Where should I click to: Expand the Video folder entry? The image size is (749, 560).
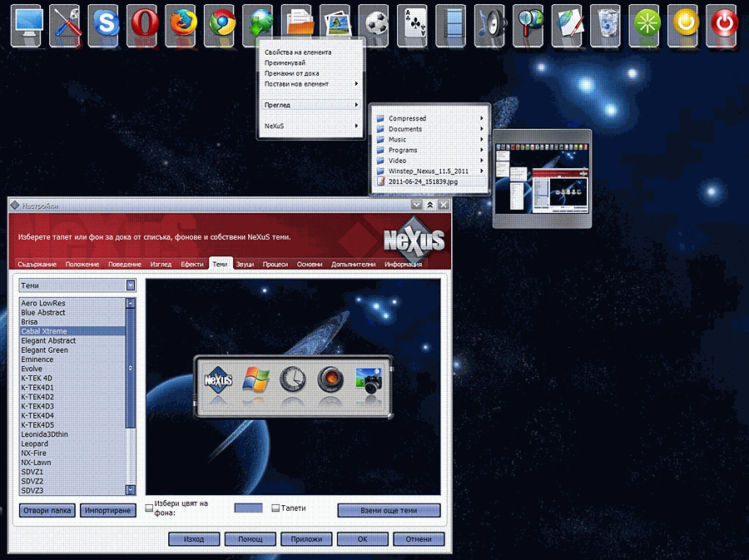pyautogui.click(x=430, y=161)
